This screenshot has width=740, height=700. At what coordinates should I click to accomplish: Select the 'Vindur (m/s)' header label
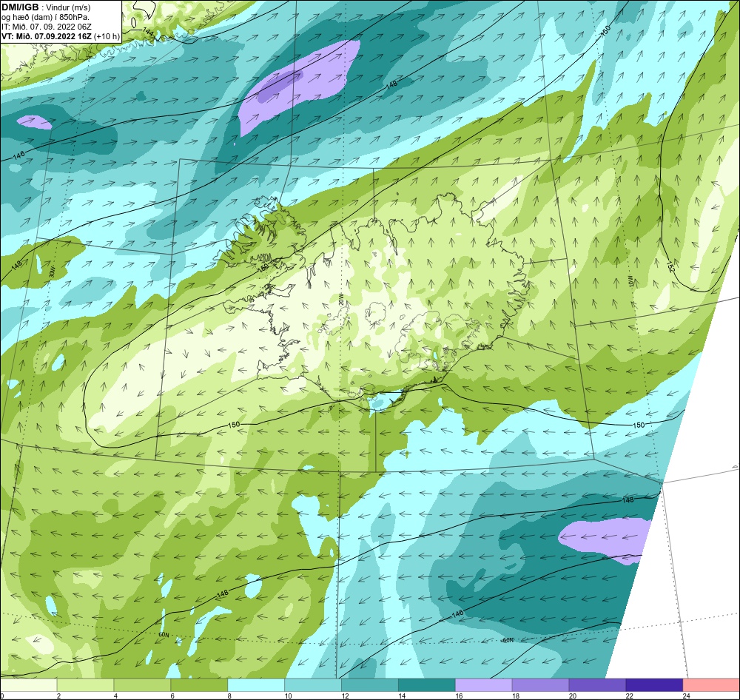click(x=69, y=7)
